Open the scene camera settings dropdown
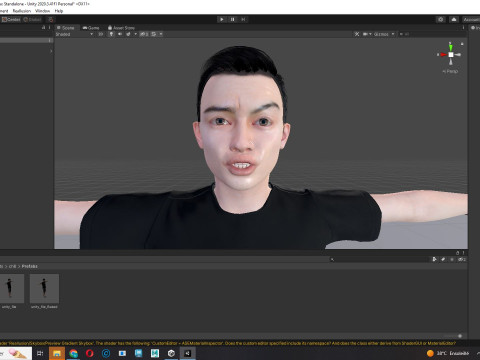 (x=367, y=34)
